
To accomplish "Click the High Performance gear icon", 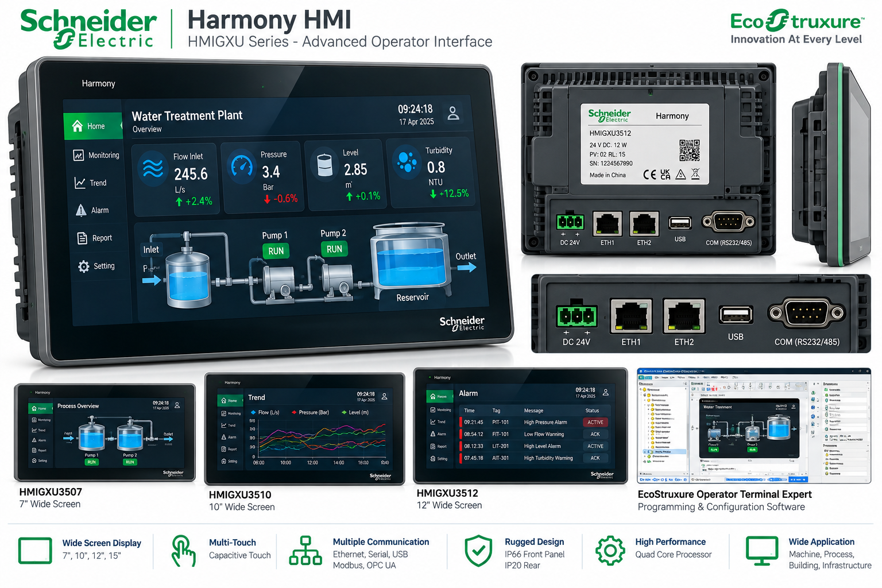I will (610, 551).
